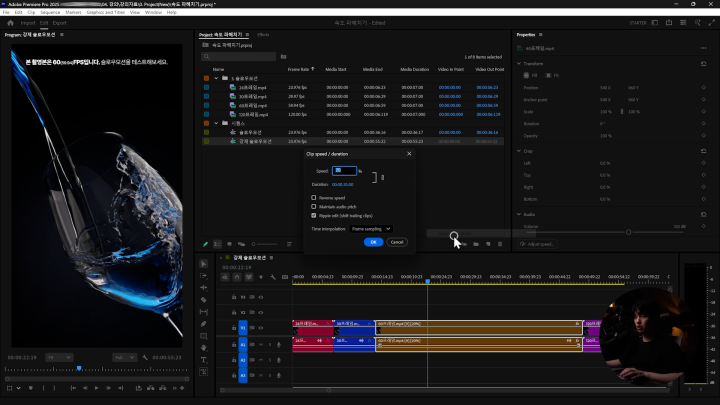
Task: Select the Selection tool in tools panel
Action: coord(204,263)
